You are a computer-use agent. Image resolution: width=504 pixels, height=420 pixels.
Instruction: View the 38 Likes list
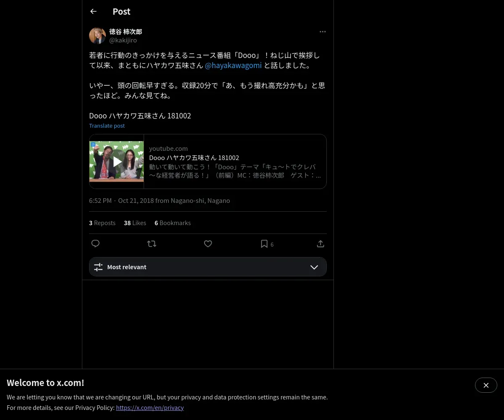point(135,223)
